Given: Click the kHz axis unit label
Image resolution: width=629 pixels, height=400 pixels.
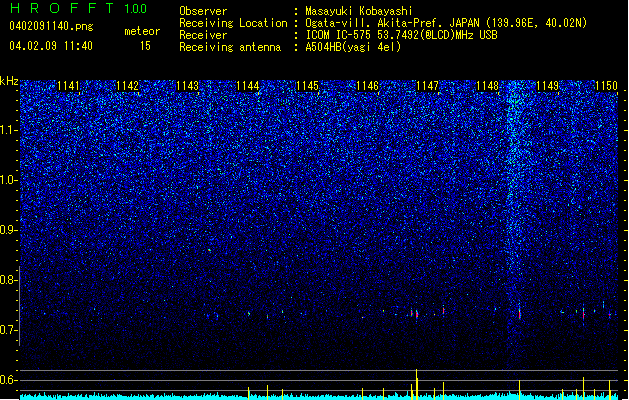Looking at the screenshot, I should 9,81.
